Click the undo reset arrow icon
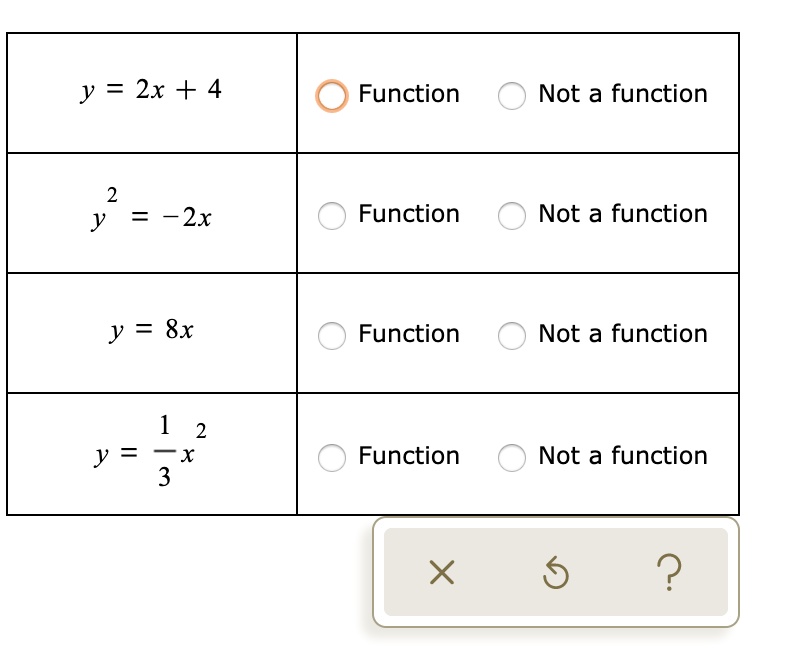The image size is (788, 648). tap(556, 573)
